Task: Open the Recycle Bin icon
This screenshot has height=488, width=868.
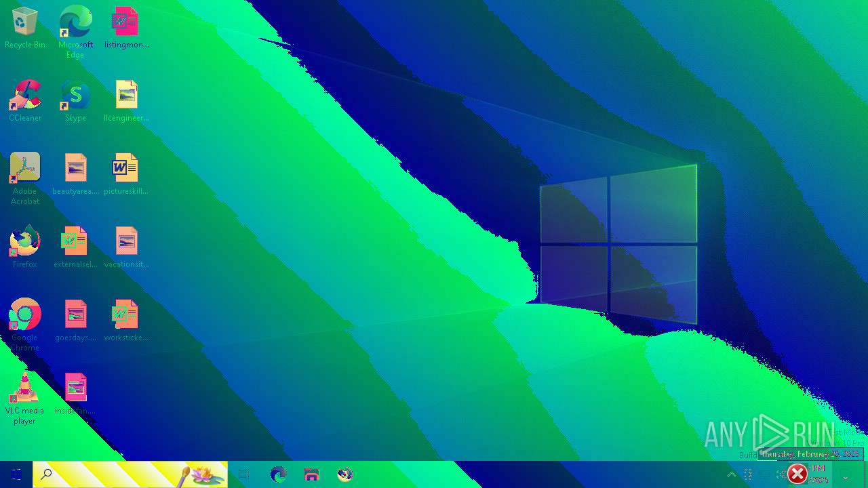Action: (x=25, y=27)
